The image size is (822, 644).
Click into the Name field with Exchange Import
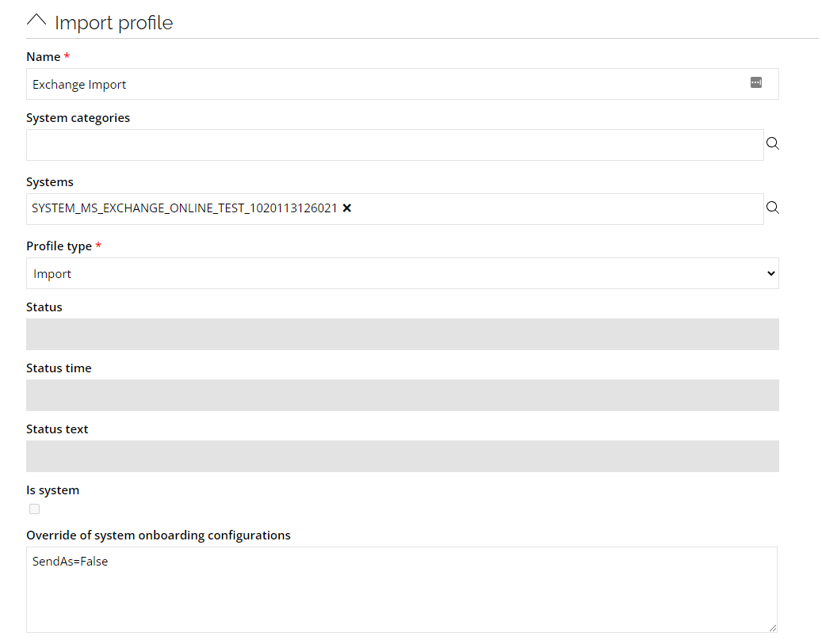(x=402, y=84)
